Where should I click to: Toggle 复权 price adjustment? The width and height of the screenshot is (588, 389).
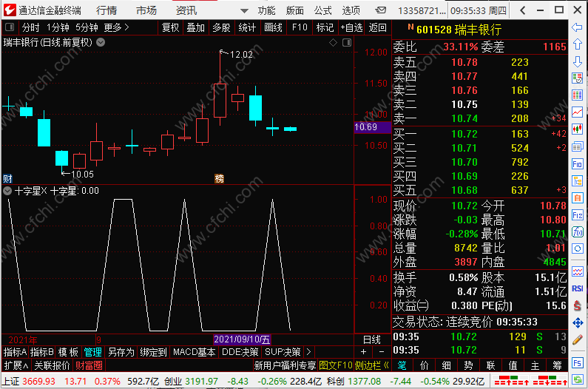coord(171,27)
